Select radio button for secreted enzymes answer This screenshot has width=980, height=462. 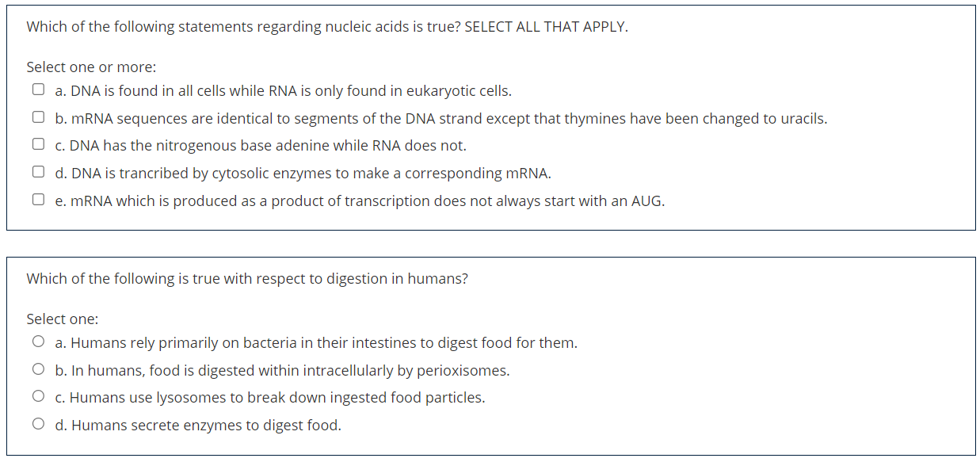click(x=37, y=423)
